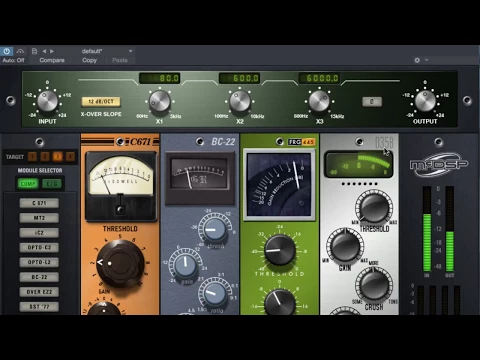Click the D358 GAIN knob
480x360 pixels.
345,246
